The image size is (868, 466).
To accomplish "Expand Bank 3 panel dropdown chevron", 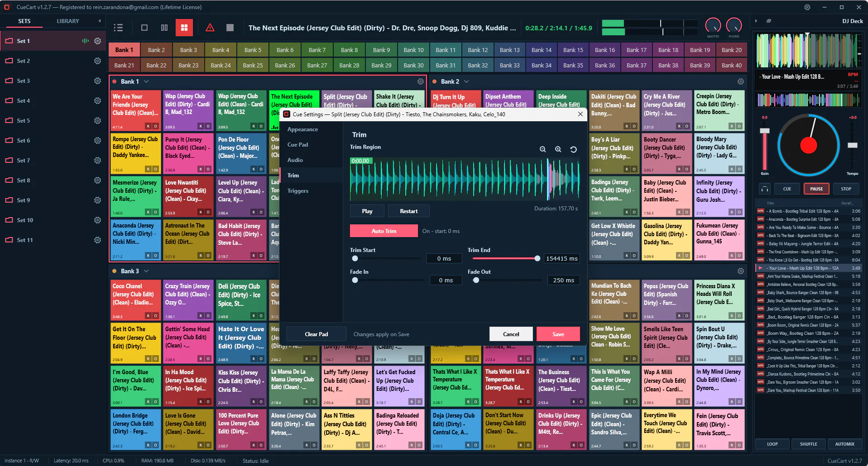I will point(146,271).
